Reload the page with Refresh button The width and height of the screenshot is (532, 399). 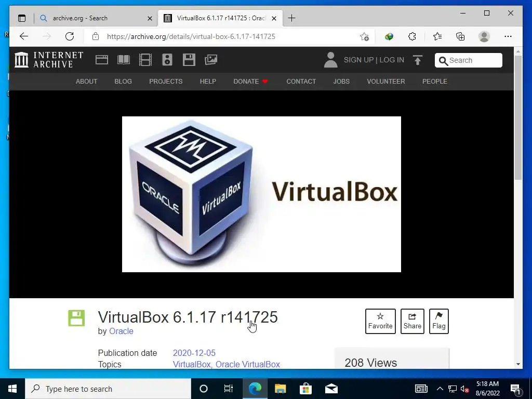click(x=70, y=36)
